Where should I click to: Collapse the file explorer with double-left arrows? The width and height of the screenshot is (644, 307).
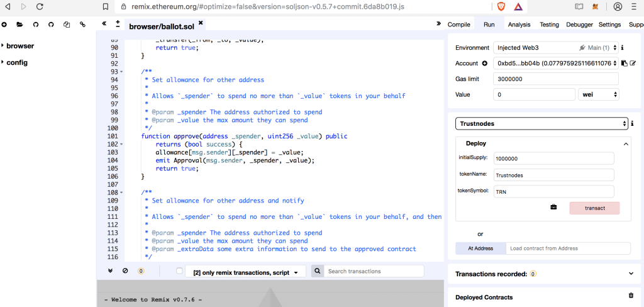point(104,24)
